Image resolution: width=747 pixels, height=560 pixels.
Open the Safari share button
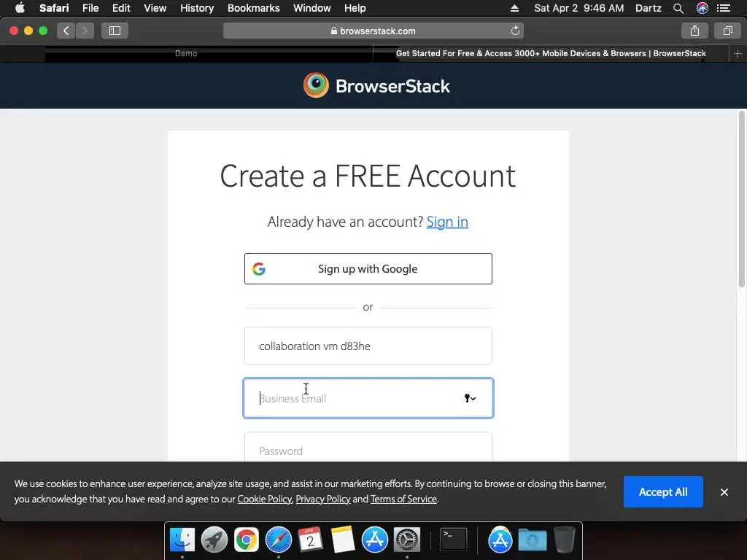[694, 31]
